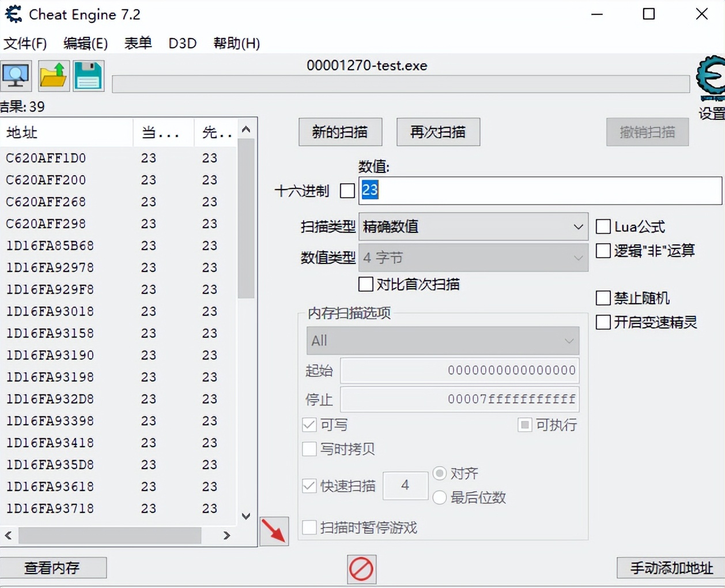Click the 停止 stop address field
The image size is (725, 588).
click(459, 399)
